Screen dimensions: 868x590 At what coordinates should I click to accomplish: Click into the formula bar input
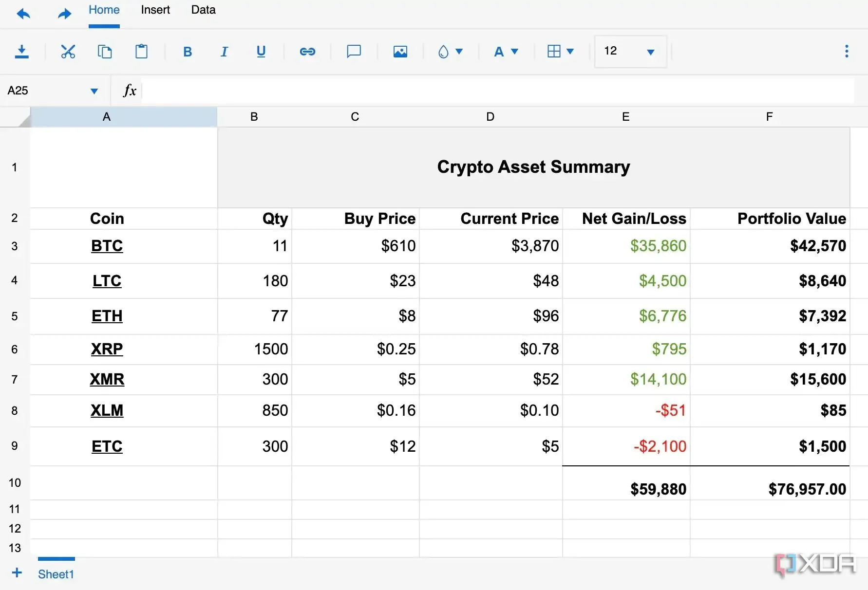[498, 91]
